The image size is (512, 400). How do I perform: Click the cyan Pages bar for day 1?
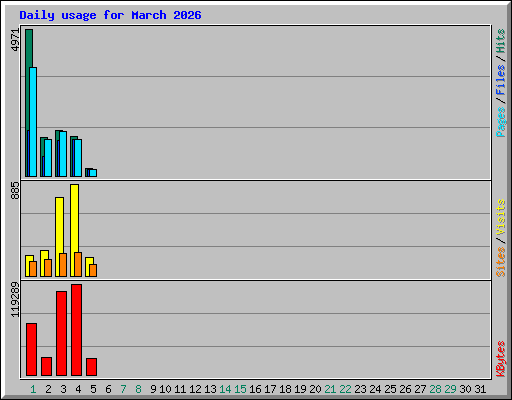(x=33, y=122)
